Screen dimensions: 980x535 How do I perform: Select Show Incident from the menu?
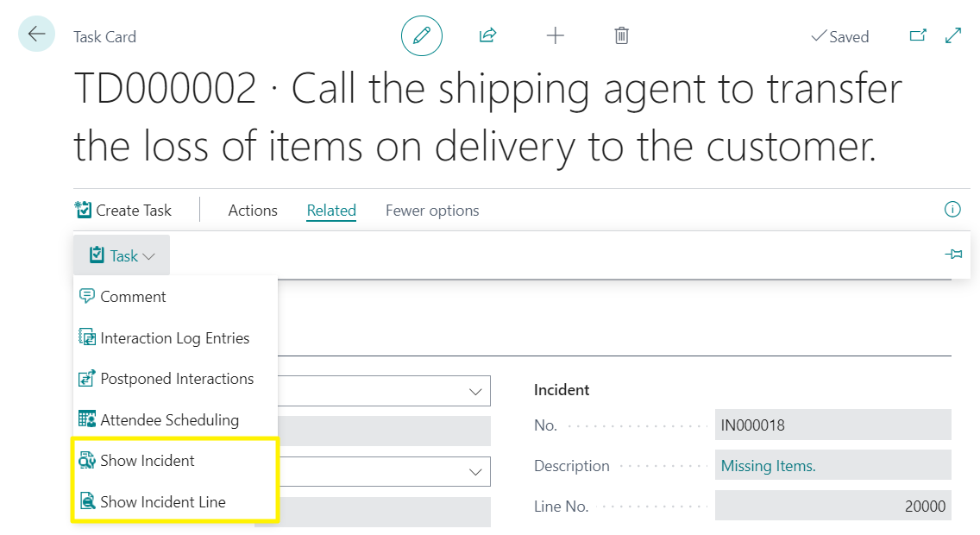click(x=148, y=460)
